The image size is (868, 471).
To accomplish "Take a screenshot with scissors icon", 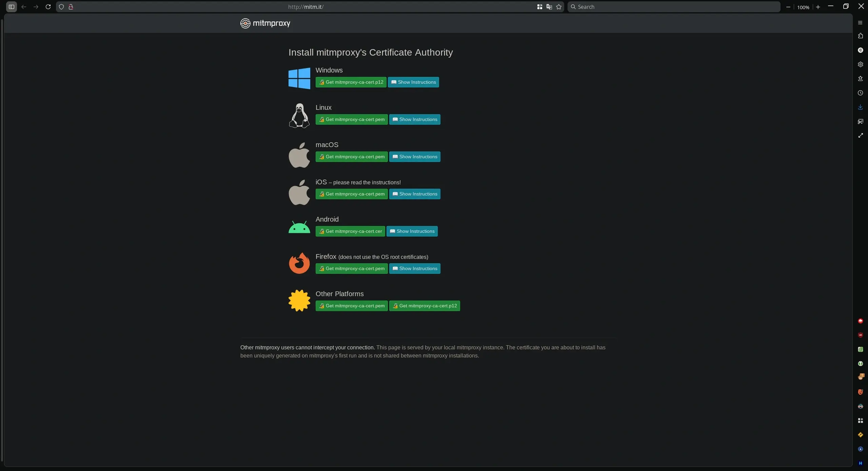I will click(x=860, y=121).
